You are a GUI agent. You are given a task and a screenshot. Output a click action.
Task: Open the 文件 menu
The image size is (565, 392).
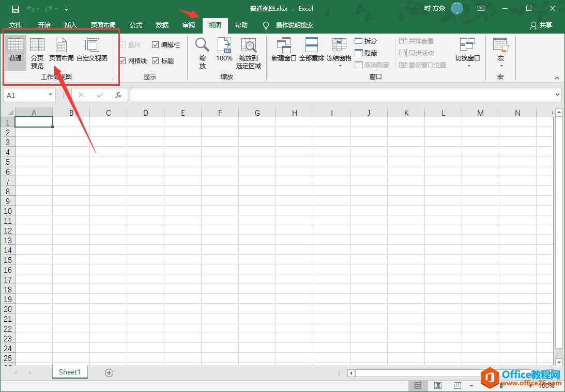16,24
